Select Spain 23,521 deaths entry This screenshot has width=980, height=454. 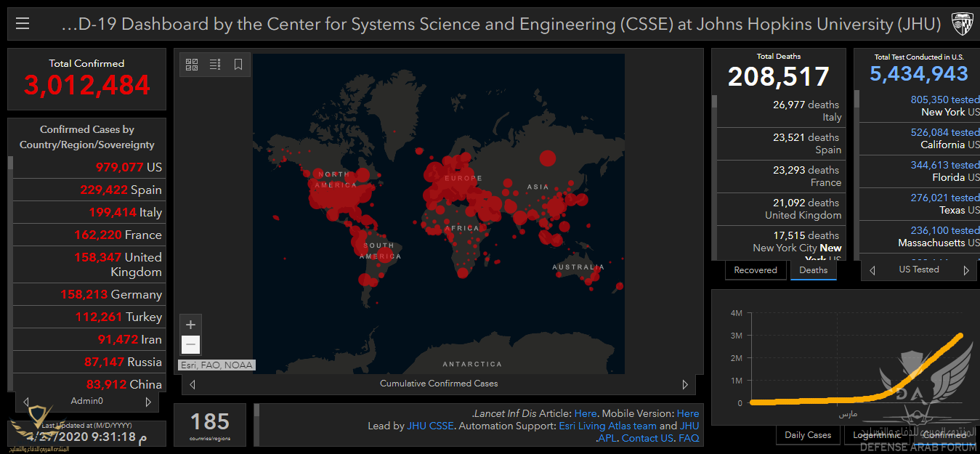[x=781, y=144]
